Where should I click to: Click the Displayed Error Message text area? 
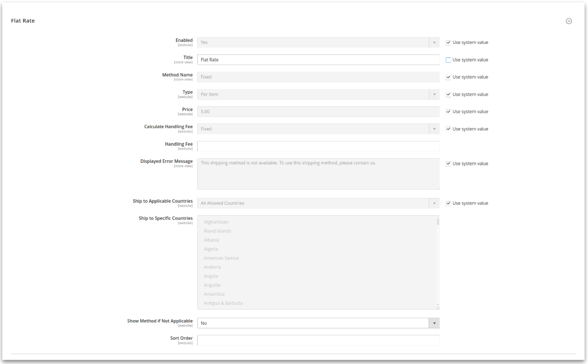click(319, 174)
